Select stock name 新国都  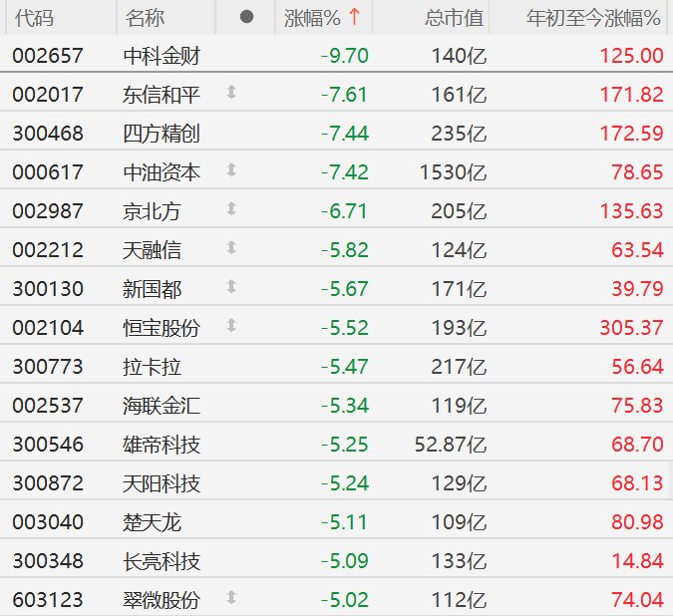152,289
